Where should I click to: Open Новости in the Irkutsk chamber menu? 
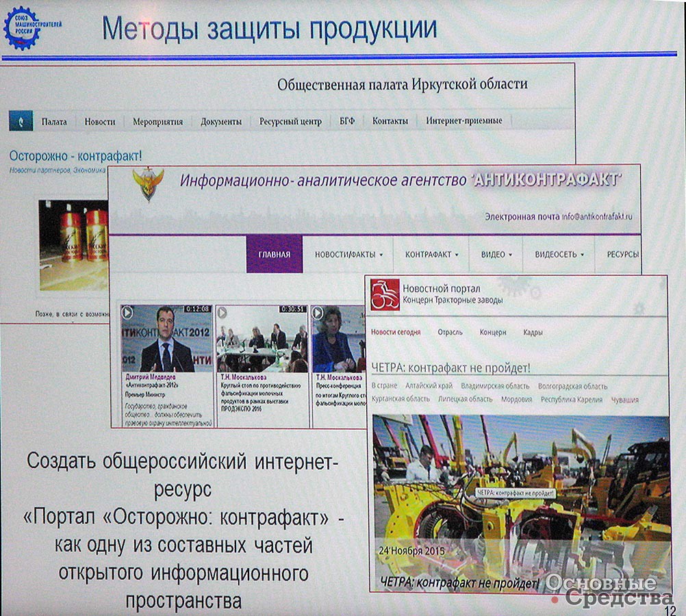(100, 122)
